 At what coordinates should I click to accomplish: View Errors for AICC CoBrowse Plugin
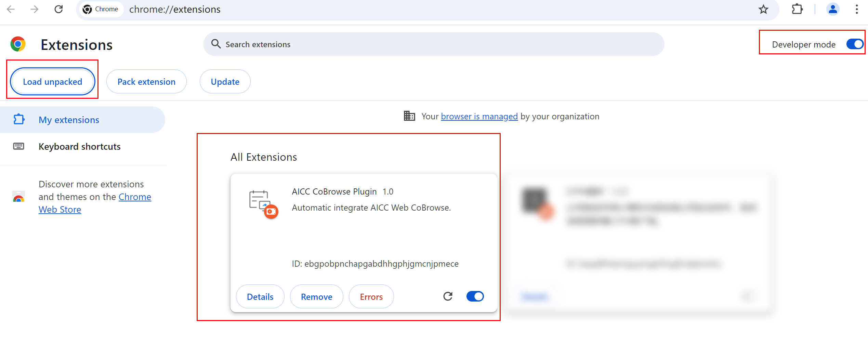(x=371, y=296)
